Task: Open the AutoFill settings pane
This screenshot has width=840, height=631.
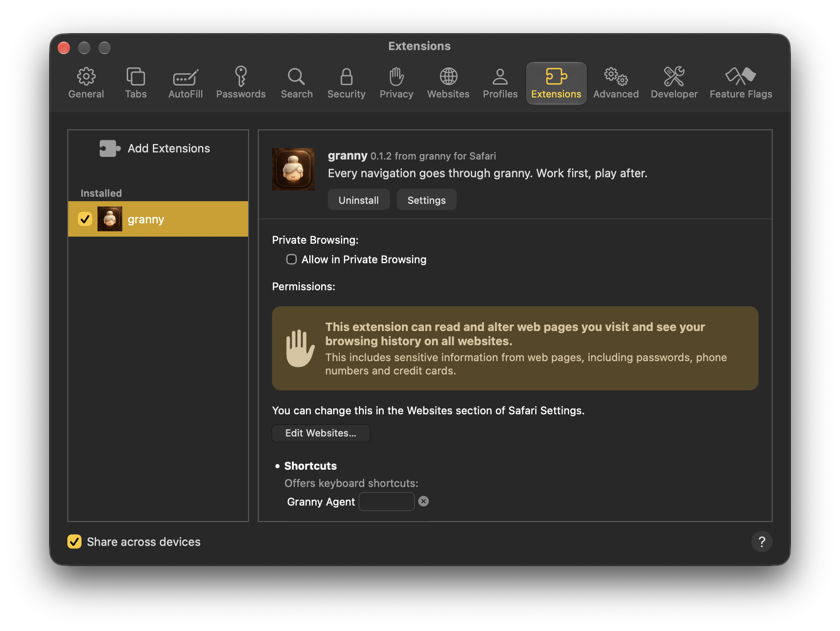Action: coord(185,83)
